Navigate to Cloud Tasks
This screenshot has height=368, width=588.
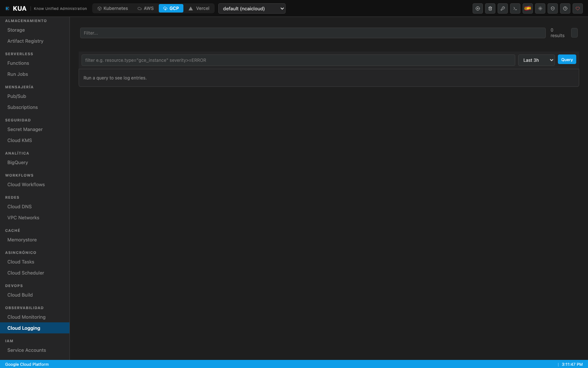35,262
